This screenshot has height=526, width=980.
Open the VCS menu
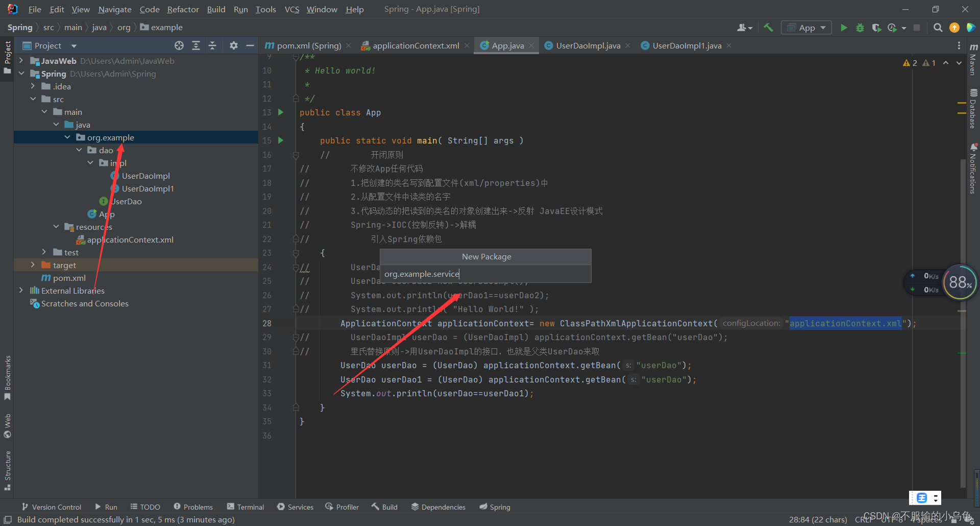point(292,9)
